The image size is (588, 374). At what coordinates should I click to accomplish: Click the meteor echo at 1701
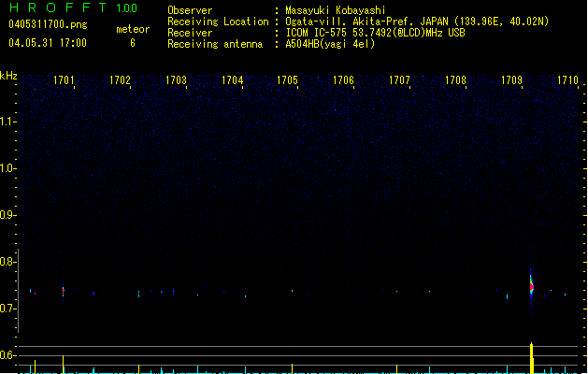pos(63,291)
